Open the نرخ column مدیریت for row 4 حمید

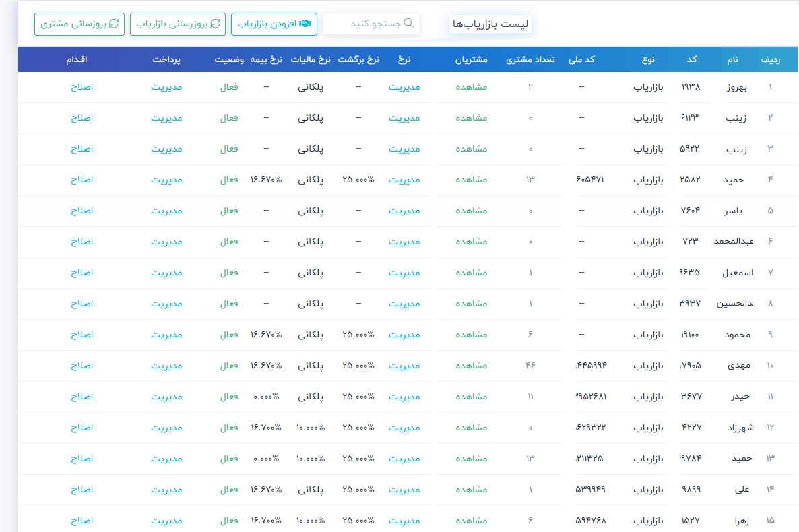click(404, 180)
